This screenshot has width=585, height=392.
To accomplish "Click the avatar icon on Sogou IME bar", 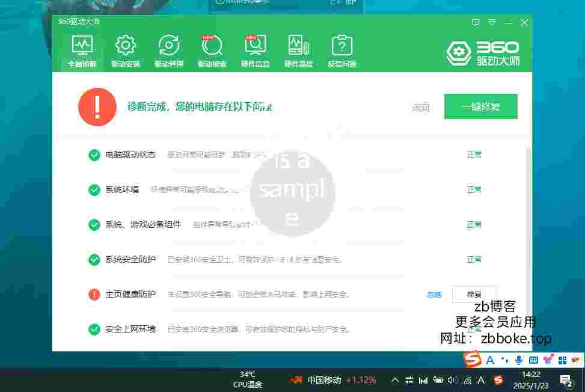I will click(x=576, y=360).
